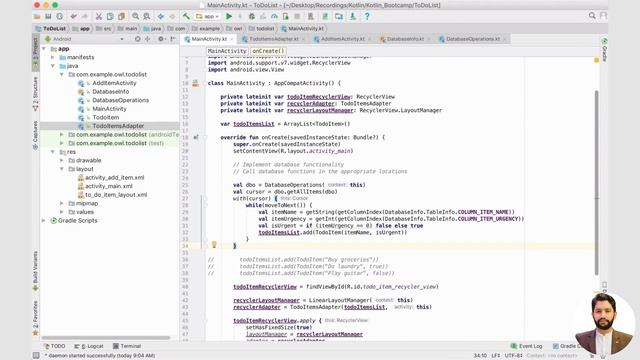The width and height of the screenshot is (640, 360).
Task: Open the TODO bottom tab
Action: click(x=55, y=346)
